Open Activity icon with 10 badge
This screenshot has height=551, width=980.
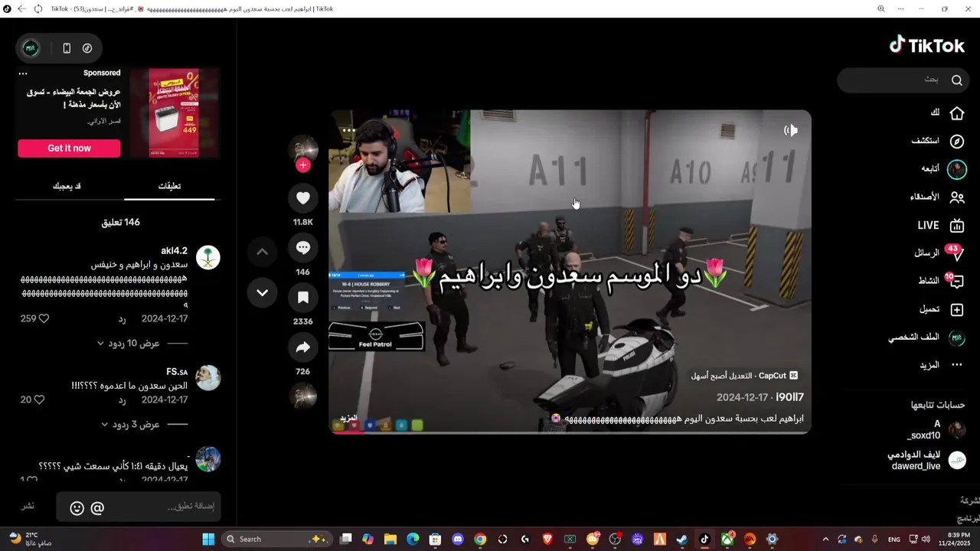point(955,281)
